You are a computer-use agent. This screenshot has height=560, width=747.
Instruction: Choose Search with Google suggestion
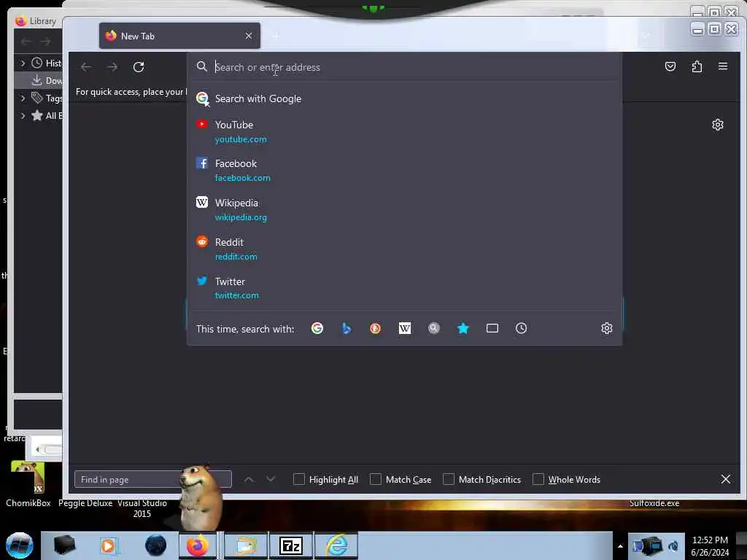(404, 98)
